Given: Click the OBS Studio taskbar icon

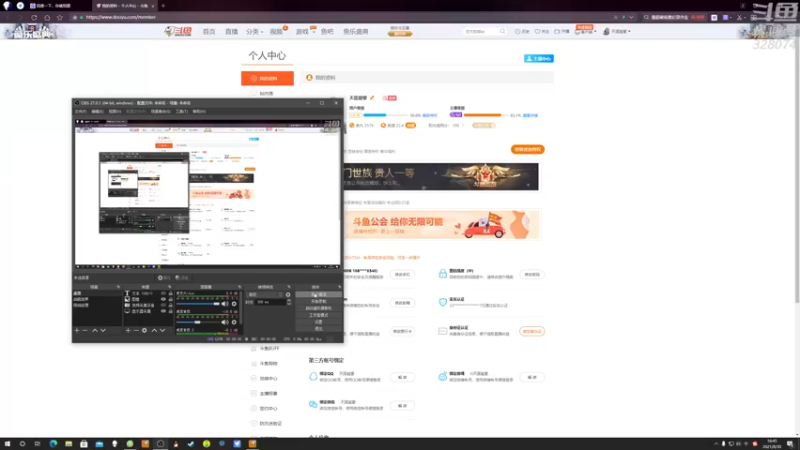Looking at the screenshot, I should pyautogui.click(x=160, y=444).
